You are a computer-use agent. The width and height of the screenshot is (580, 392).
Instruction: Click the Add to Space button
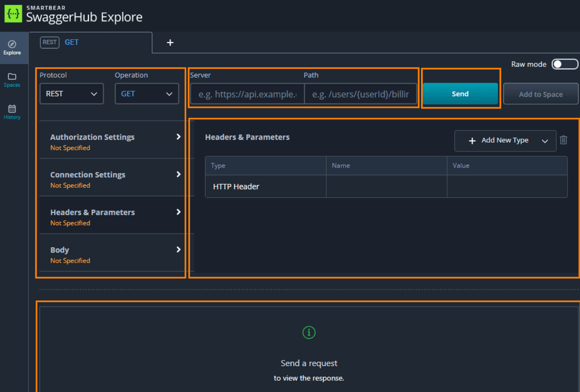540,94
